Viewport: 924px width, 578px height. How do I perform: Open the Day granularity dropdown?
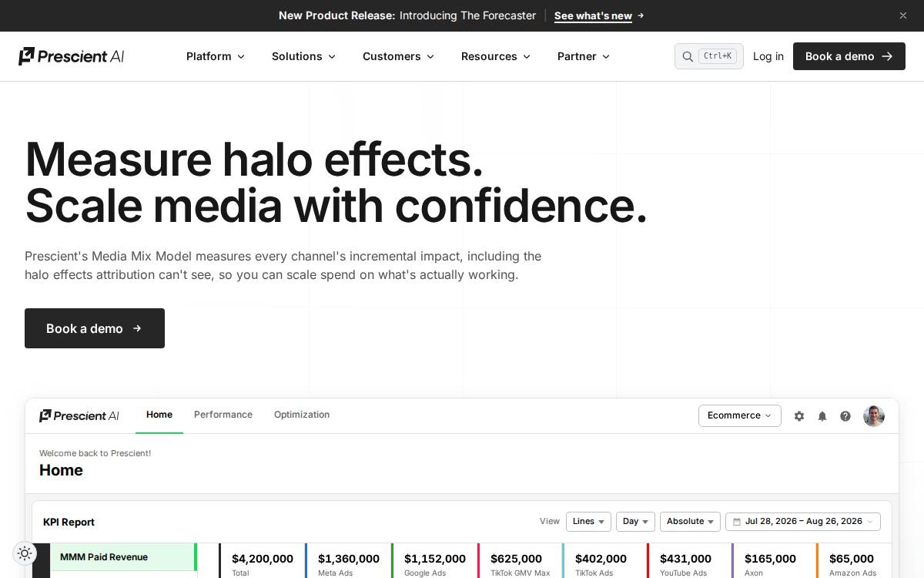point(635,522)
